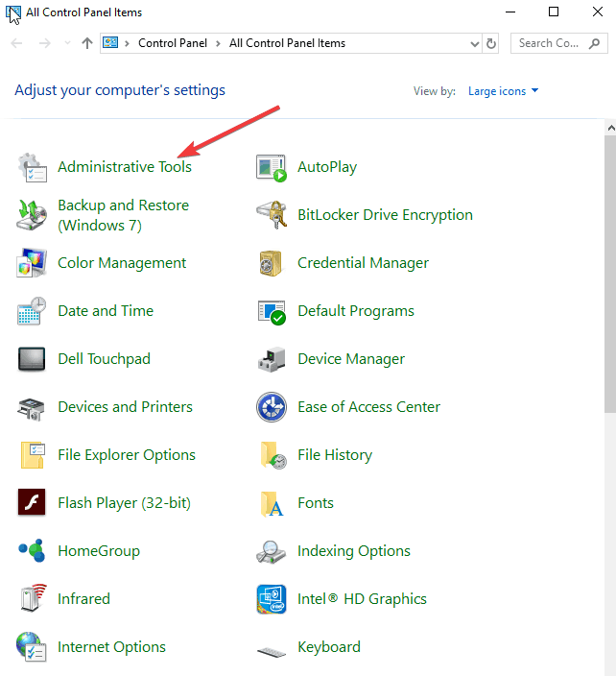
Task: Open the Indexing Options link
Action: click(353, 551)
